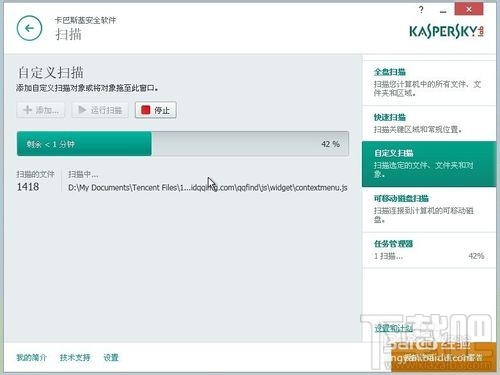Select 可移动磁盘扫描 removable drive scan
500x375 pixels.
tap(429, 209)
